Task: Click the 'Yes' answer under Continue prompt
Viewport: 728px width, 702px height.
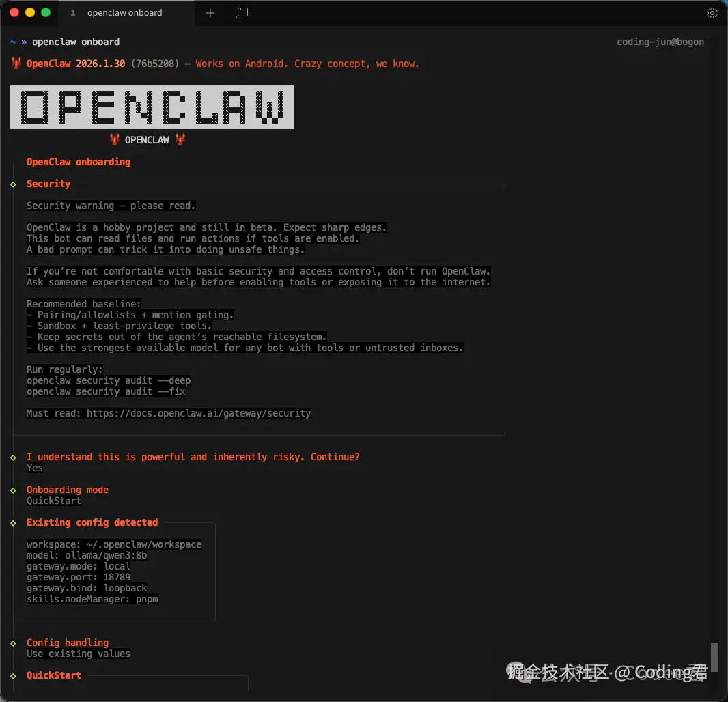Action: 35,468
